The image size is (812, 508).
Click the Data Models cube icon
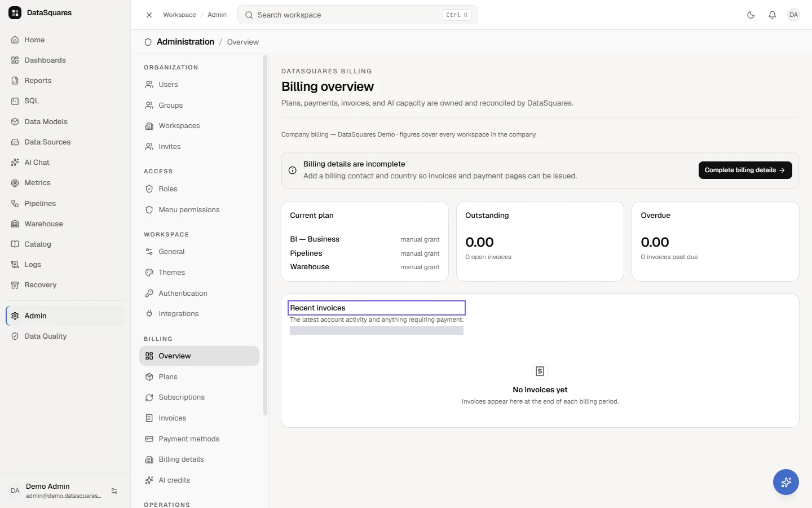tap(15, 122)
